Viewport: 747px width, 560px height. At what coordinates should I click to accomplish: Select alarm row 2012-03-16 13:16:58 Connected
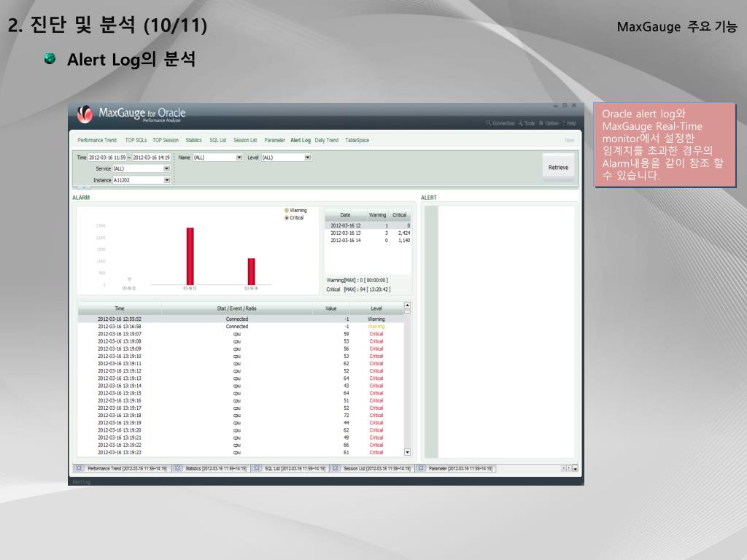coord(241,327)
